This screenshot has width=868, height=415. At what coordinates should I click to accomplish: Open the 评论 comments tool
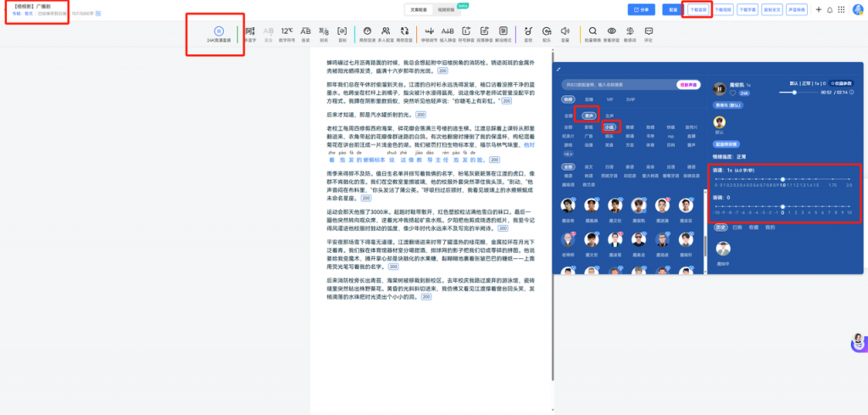click(x=648, y=34)
